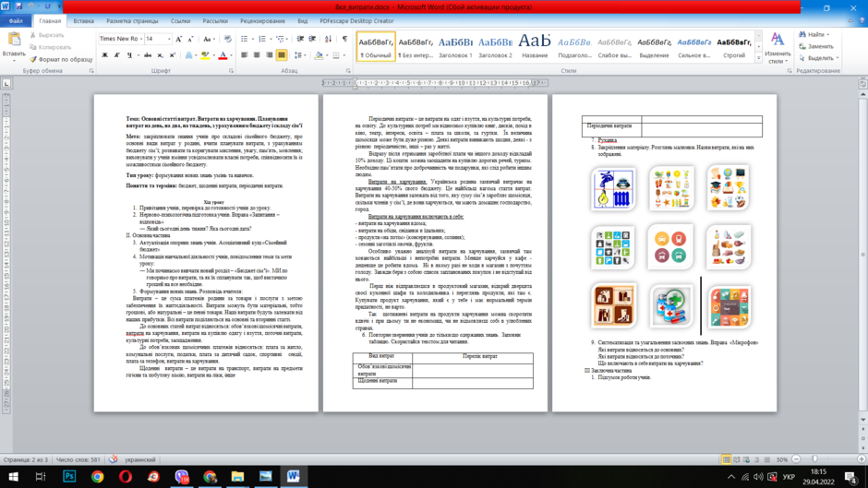The image size is (868, 488).
Task: Toggle justify alignment button
Action: (x=282, y=55)
